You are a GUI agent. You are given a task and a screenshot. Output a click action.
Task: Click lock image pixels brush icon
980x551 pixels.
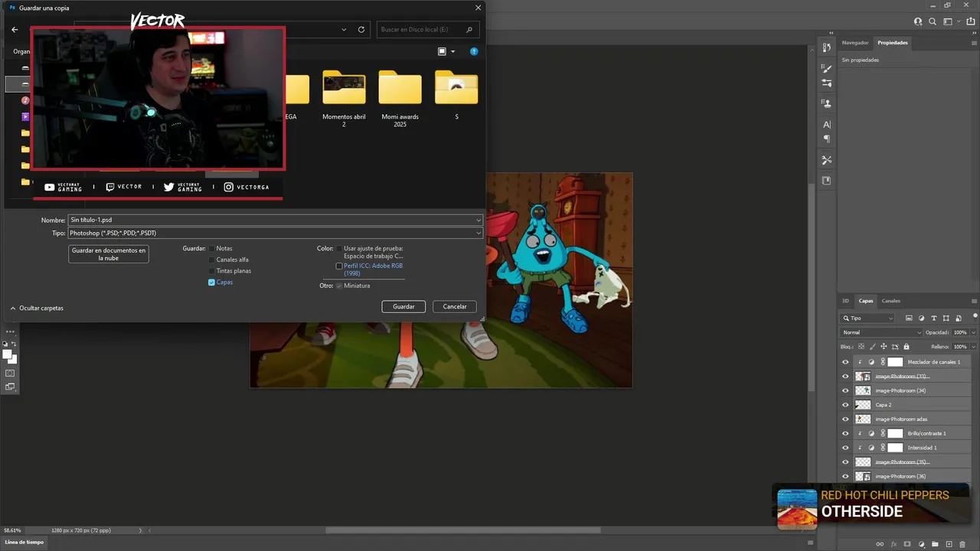coord(873,347)
